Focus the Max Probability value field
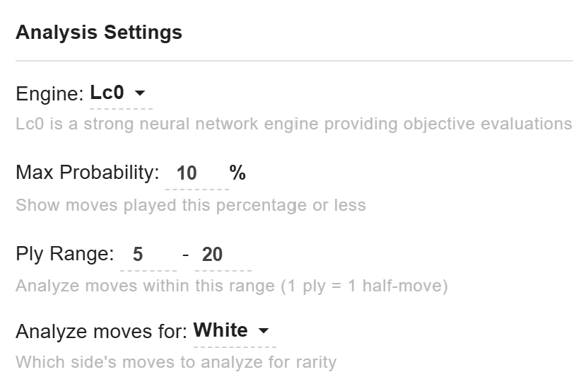 click(195, 174)
